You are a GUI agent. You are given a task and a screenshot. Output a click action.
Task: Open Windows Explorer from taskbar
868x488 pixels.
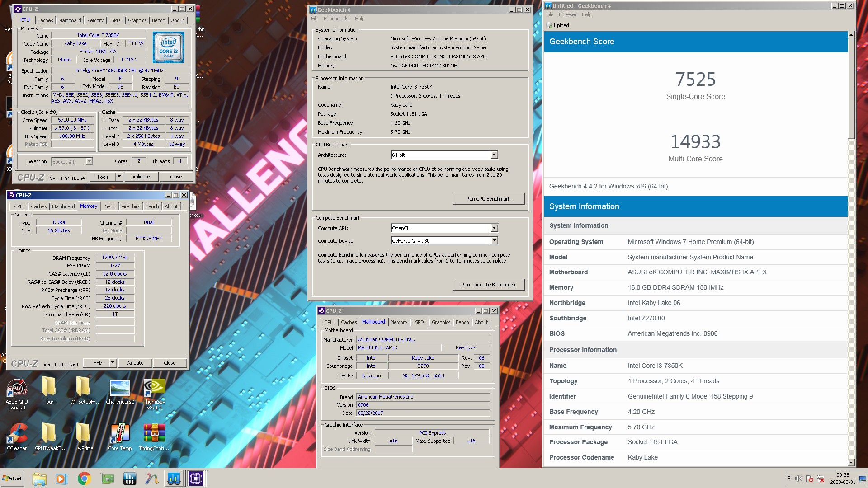click(39, 479)
